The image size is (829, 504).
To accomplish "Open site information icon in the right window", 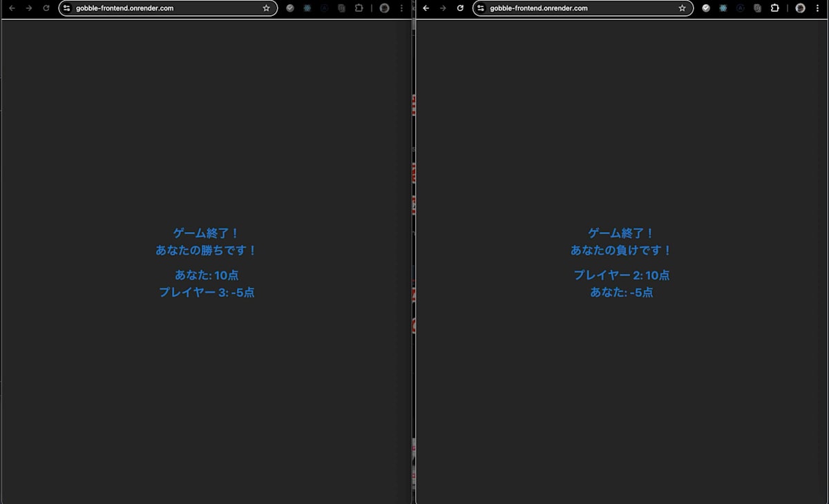I will coord(481,8).
